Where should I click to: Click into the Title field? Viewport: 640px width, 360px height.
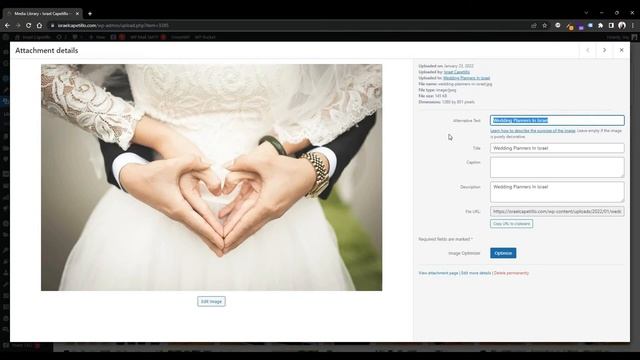(x=557, y=148)
